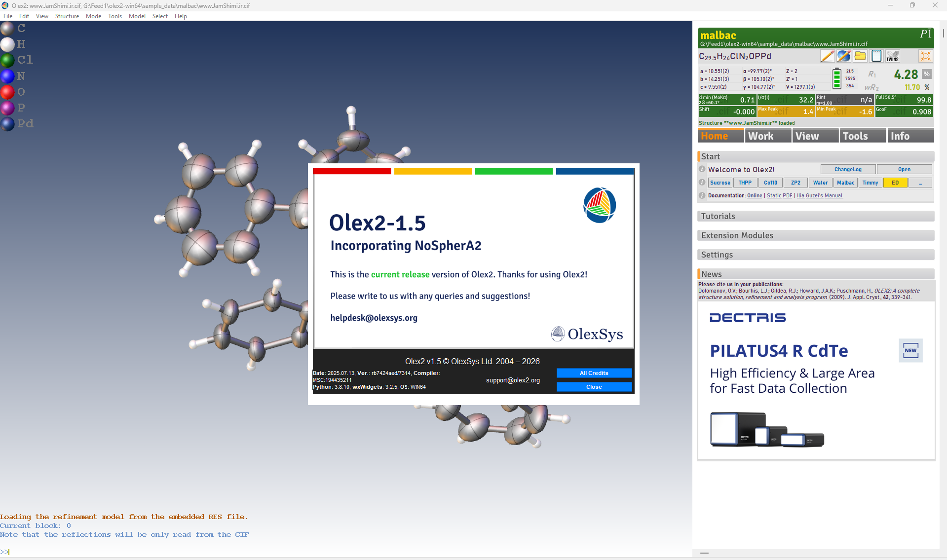Open the File menu
Screen dimensions: 947x560
[x=8, y=16]
